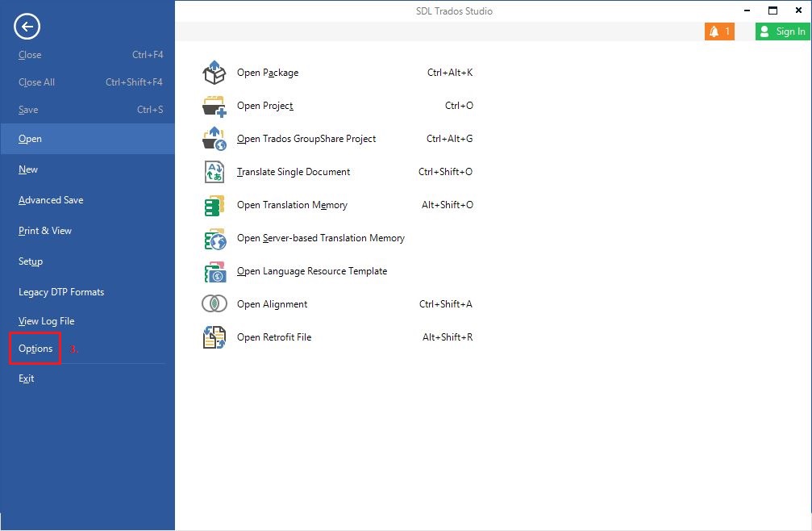The width and height of the screenshot is (812, 531).
Task: Close the SDL Trados Studio window
Action: (798, 10)
